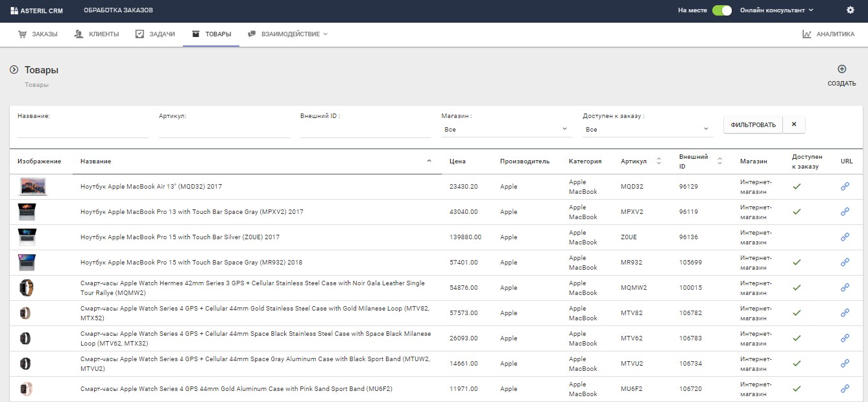The height and width of the screenshot is (402, 868).
Task: Click URL link icon for MU6F2 watch
Action: [x=845, y=389]
